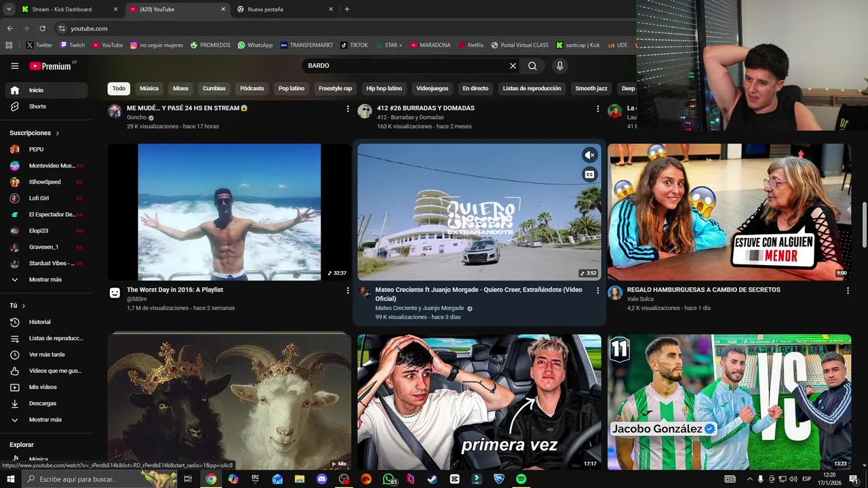The width and height of the screenshot is (868, 488).
Task: Open Spotify from the taskbar
Action: tap(521, 479)
